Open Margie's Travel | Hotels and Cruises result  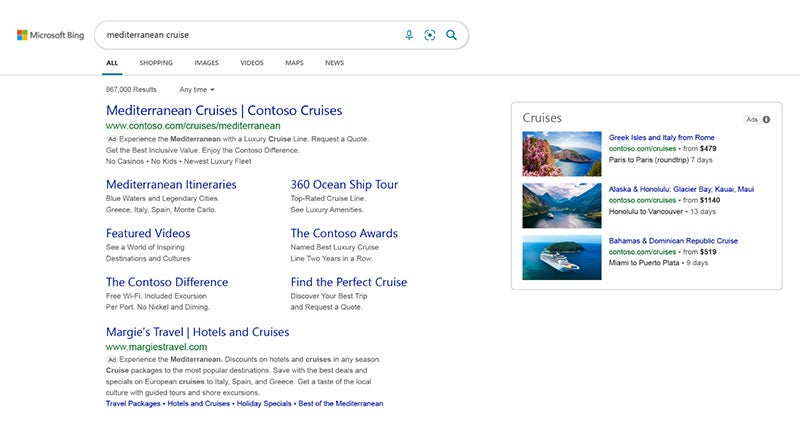(x=197, y=332)
